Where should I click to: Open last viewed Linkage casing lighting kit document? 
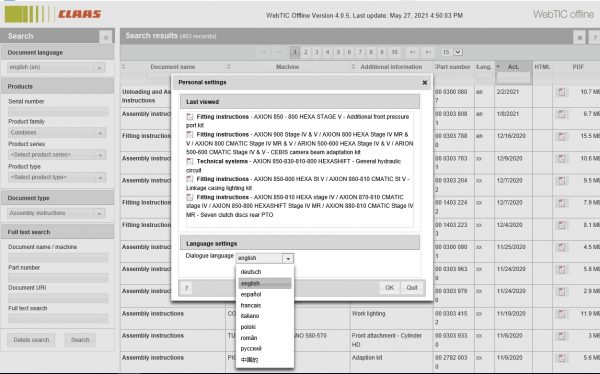point(298,183)
